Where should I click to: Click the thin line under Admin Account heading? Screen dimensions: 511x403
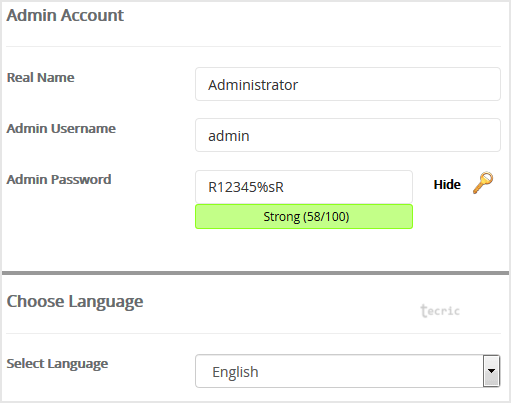[x=253, y=46]
